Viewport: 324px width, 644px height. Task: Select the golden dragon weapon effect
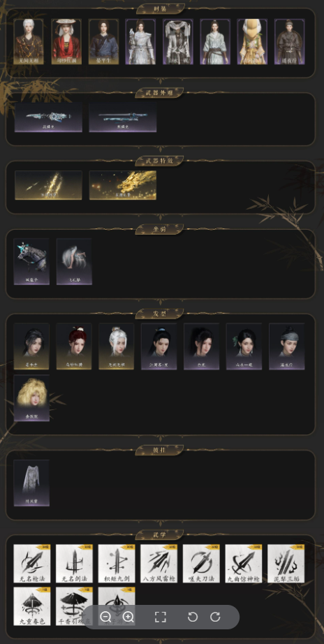pyautogui.click(x=123, y=185)
